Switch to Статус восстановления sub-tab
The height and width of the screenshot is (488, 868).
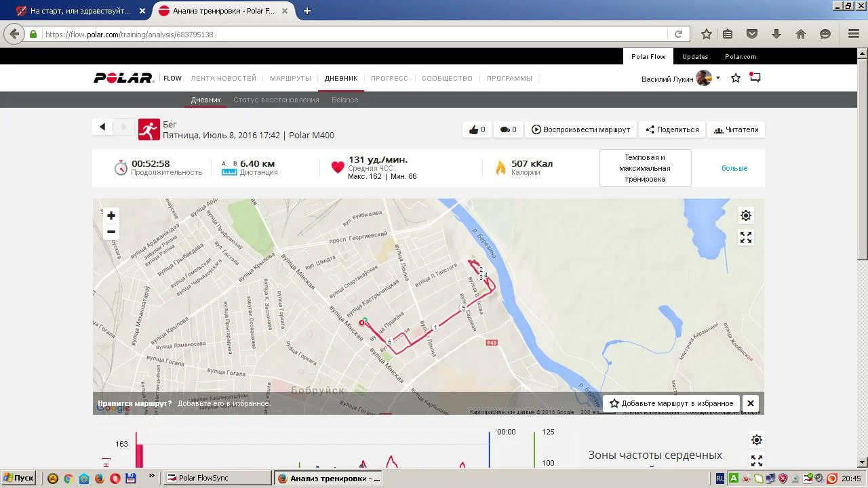pyautogui.click(x=276, y=100)
